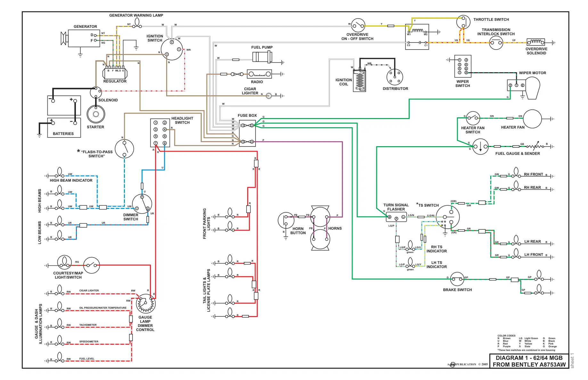Select the throttle switch symbol
This screenshot has width=588, height=380.
463,22
